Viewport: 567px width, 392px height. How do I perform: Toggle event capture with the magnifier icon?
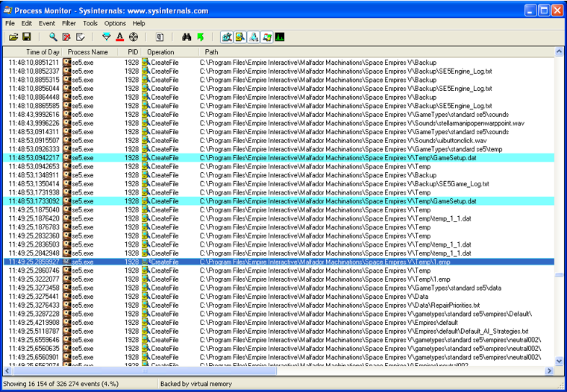53,37
